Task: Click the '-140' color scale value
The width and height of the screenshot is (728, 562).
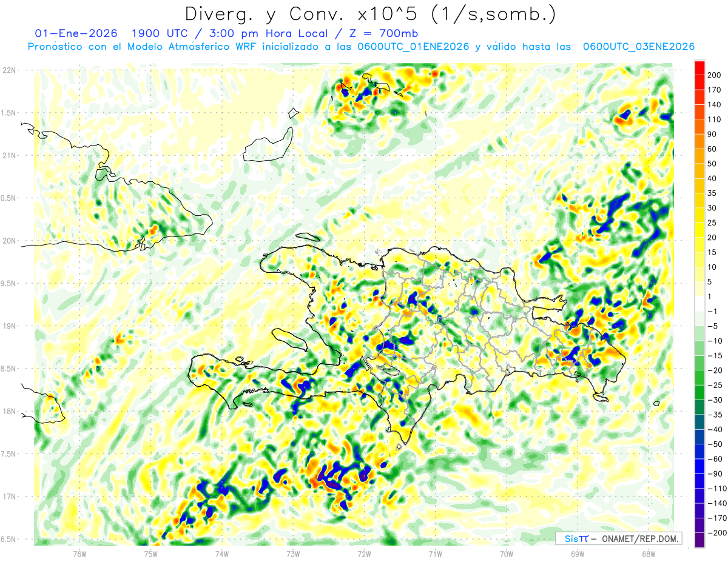Action: [717, 503]
